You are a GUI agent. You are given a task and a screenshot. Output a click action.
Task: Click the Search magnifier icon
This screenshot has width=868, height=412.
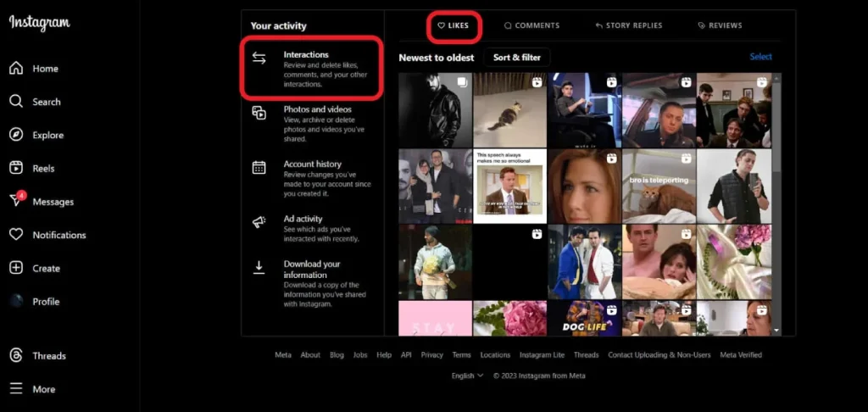point(17,102)
